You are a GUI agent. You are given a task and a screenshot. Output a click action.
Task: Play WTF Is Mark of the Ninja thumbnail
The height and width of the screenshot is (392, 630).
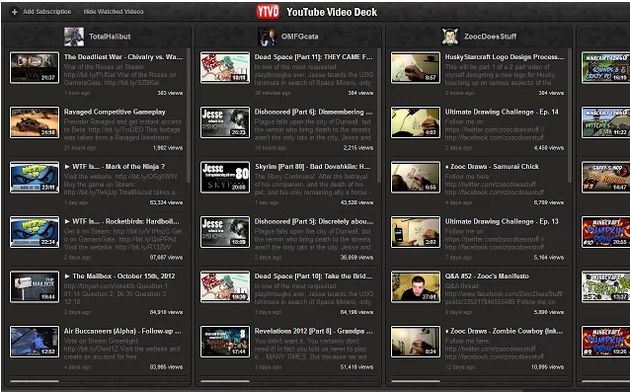pyautogui.click(x=35, y=177)
